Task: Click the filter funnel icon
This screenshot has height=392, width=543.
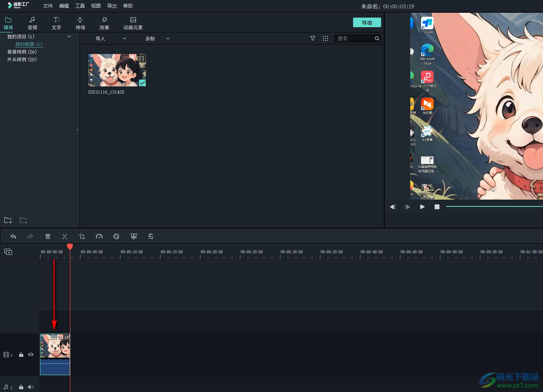Action: click(313, 38)
